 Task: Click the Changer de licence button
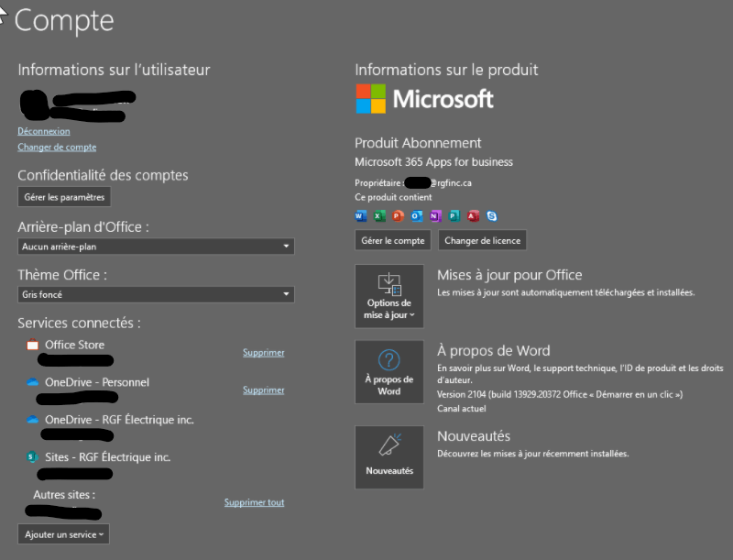coord(482,240)
